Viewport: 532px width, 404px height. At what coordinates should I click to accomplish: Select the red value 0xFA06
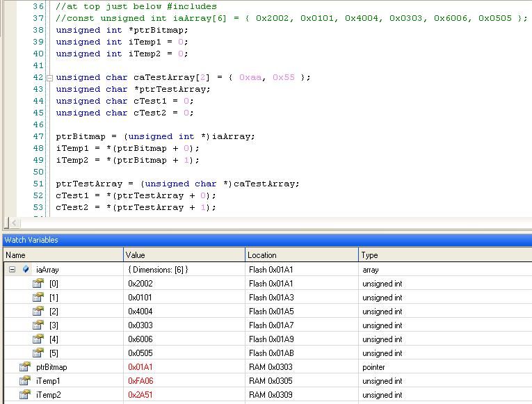pyautogui.click(x=140, y=381)
